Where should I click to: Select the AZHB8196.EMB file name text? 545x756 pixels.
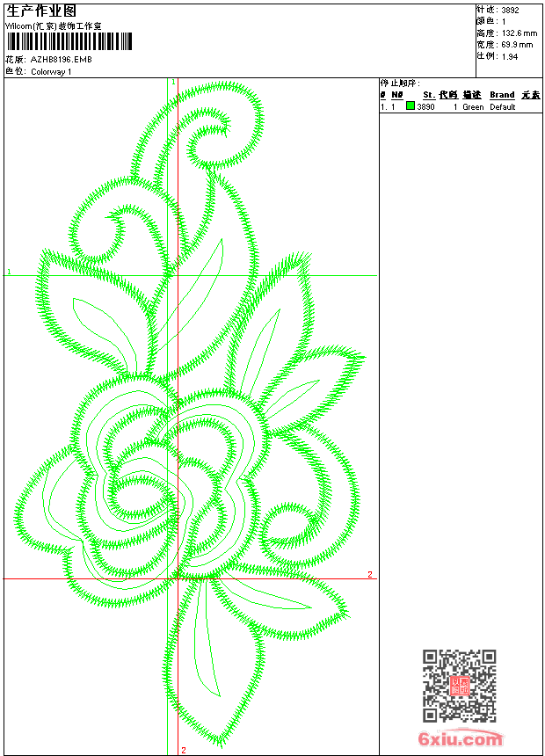[61, 60]
